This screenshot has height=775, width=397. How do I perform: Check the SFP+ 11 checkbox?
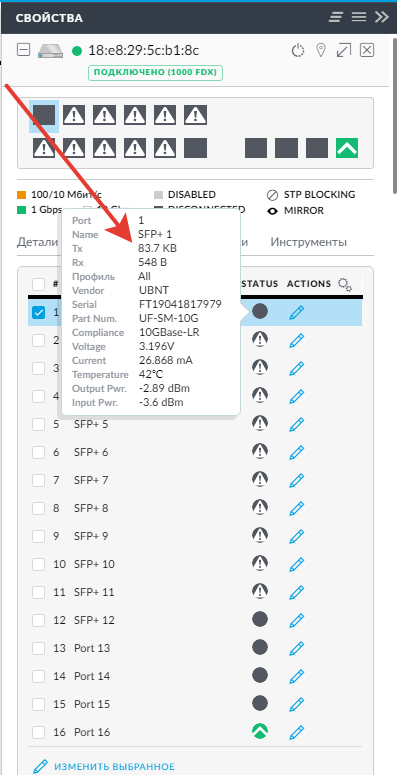39,592
